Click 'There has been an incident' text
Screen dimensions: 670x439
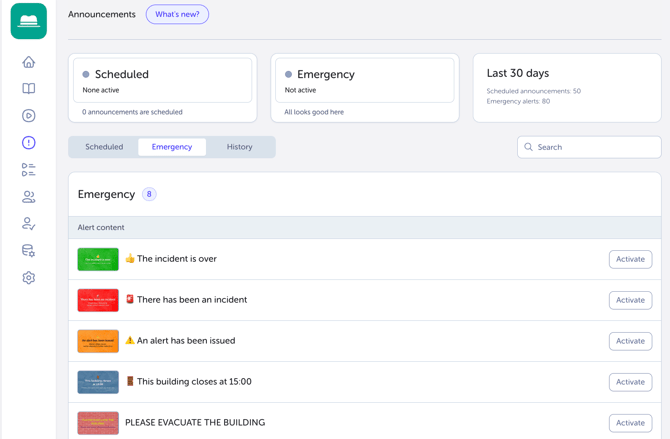click(x=192, y=300)
